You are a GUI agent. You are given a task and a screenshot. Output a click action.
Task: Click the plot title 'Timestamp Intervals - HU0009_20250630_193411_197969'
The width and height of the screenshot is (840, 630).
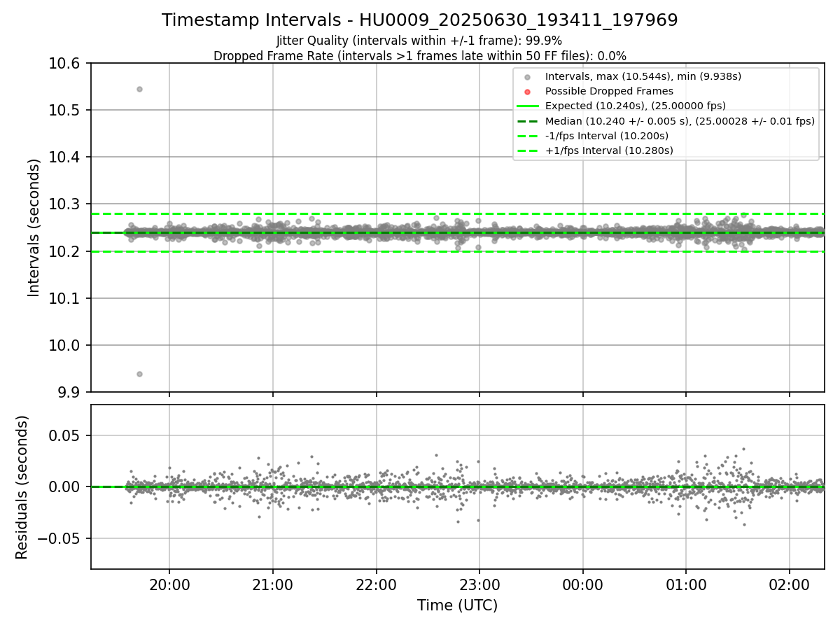click(x=420, y=20)
